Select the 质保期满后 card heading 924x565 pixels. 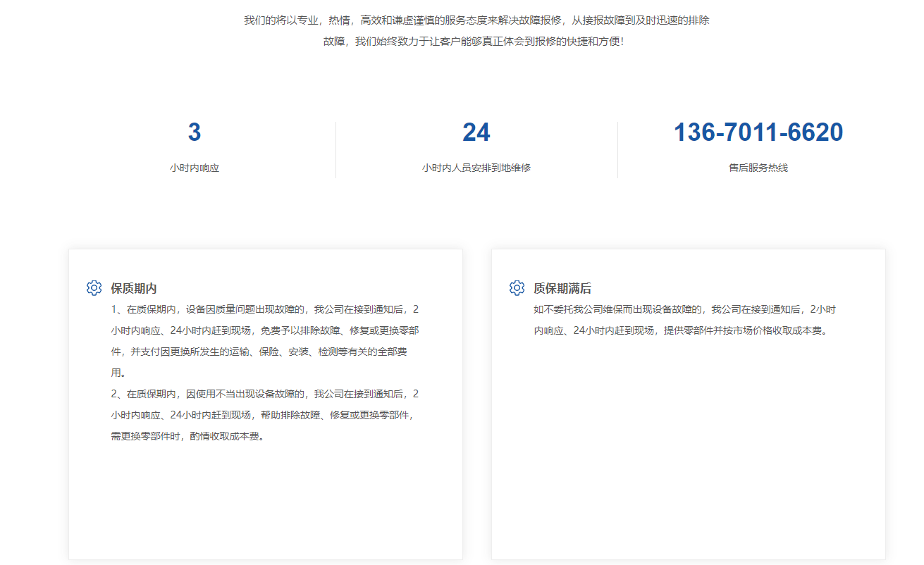point(562,288)
